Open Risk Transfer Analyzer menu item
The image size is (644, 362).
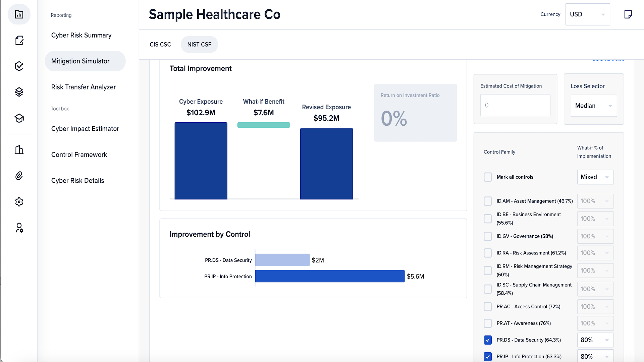tap(83, 87)
